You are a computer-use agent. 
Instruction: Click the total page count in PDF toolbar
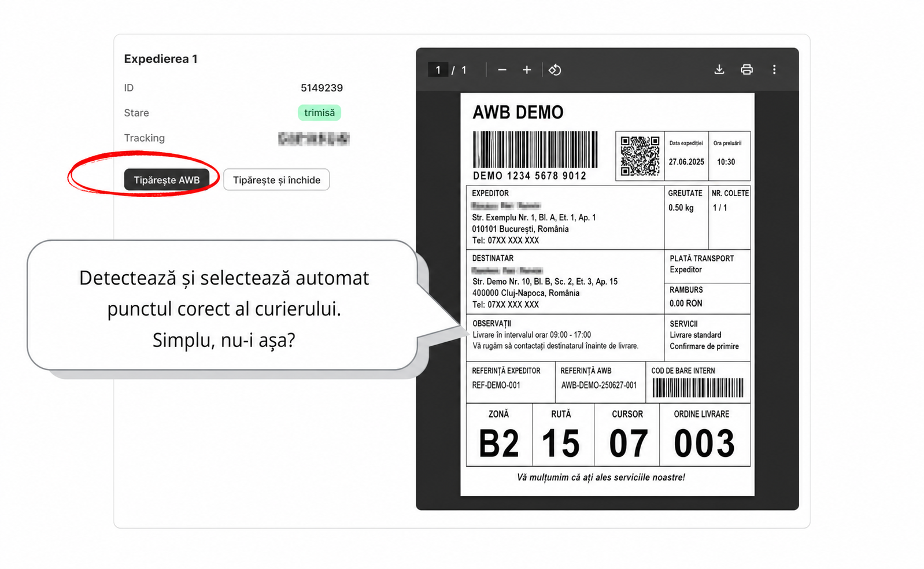tap(464, 70)
